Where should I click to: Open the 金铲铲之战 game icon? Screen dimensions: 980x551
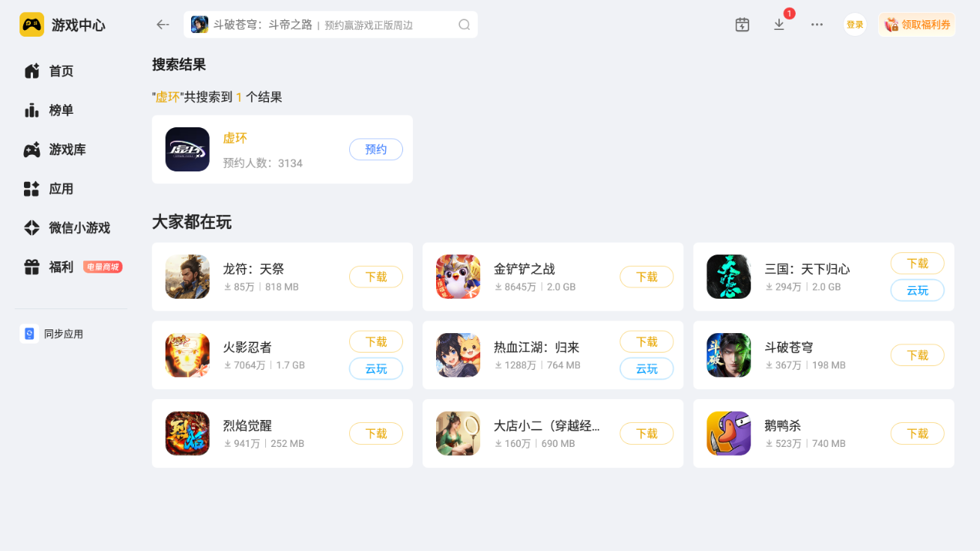point(458,276)
